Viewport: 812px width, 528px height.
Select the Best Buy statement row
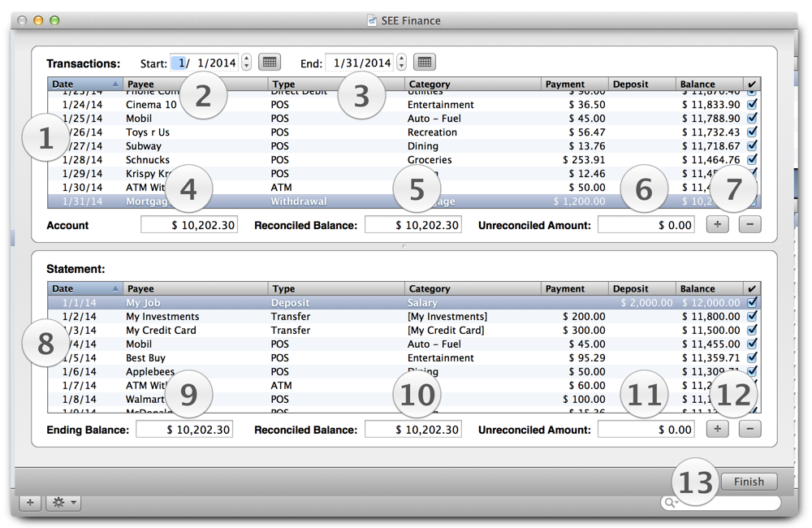[404, 357]
